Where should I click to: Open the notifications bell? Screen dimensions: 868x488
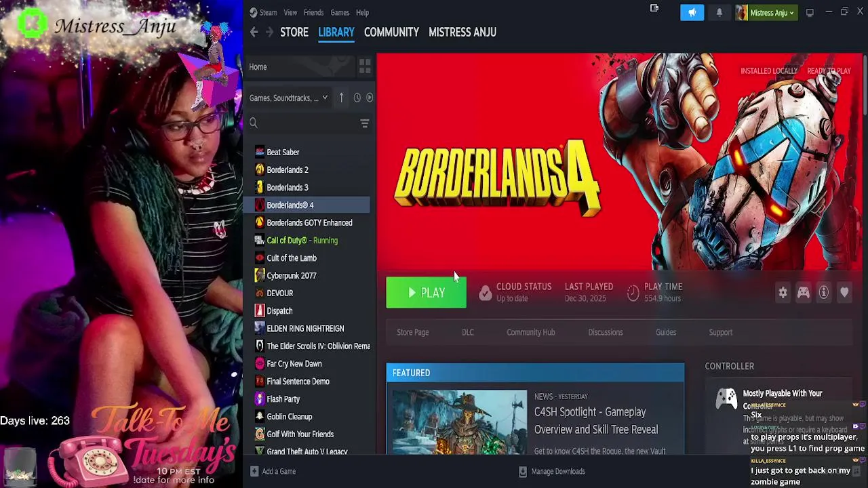tap(719, 12)
